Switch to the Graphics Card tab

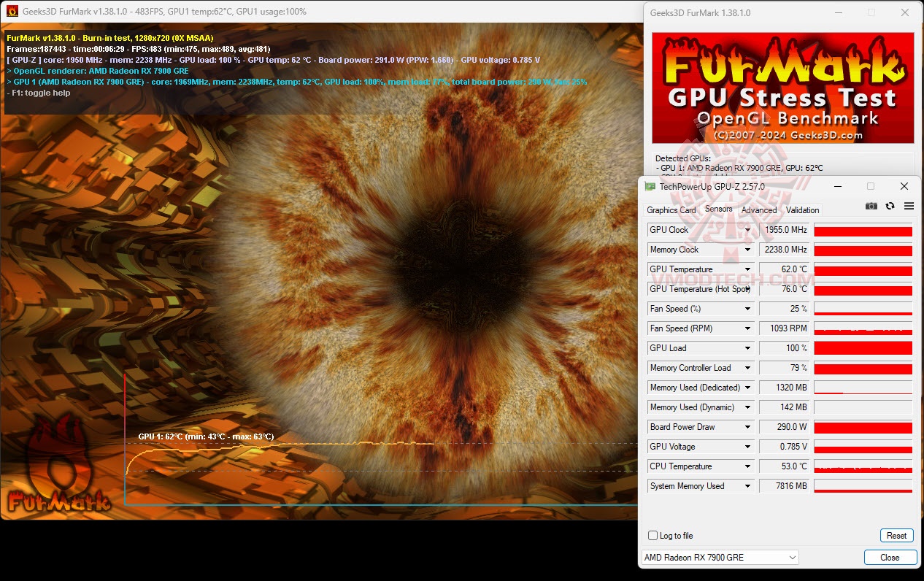[671, 210]
